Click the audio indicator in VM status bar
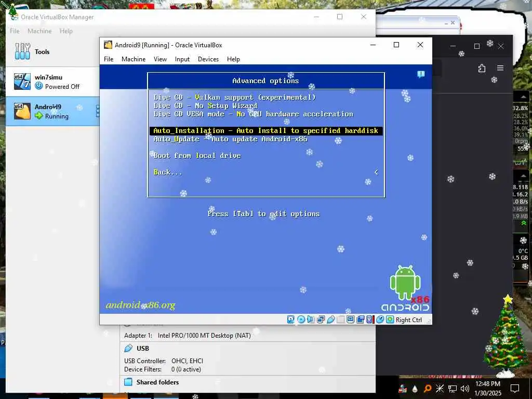 [x=311, y=320]
